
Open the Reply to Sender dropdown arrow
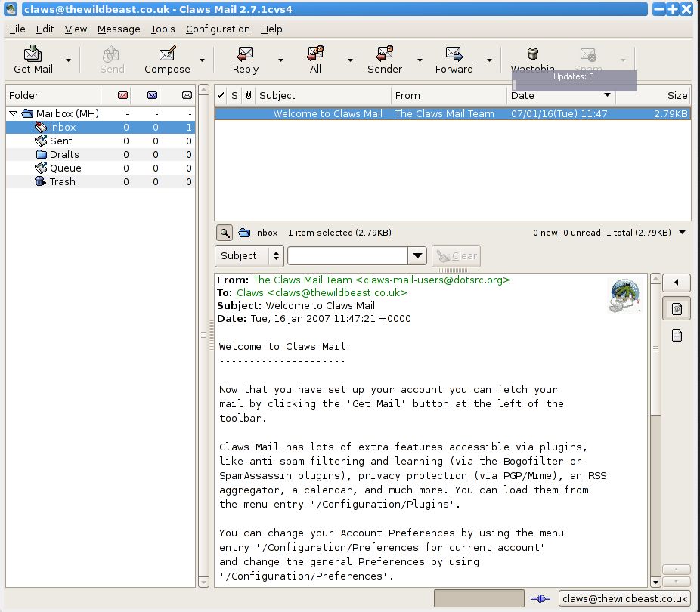420,60
